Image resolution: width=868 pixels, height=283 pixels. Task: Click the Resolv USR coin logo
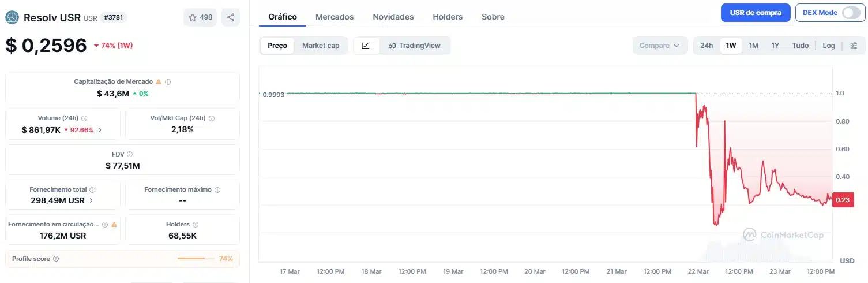pos(12,17)
